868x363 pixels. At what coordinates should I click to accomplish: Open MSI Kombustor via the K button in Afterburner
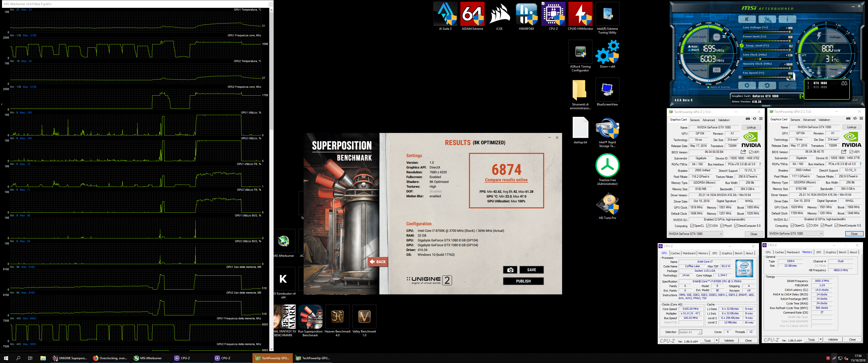747,19
